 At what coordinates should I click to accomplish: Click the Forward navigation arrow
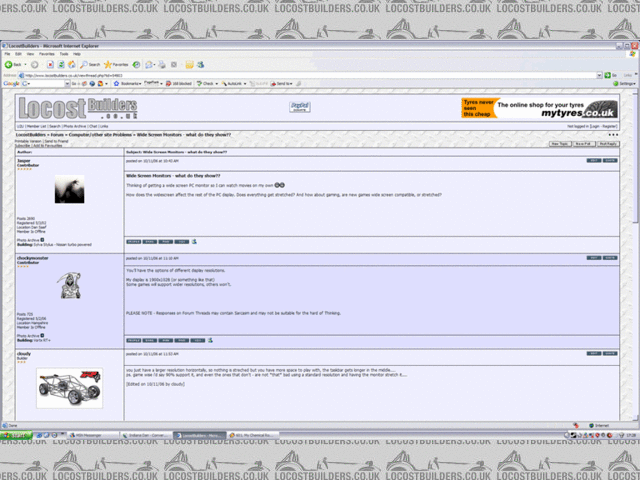point(35,64)
